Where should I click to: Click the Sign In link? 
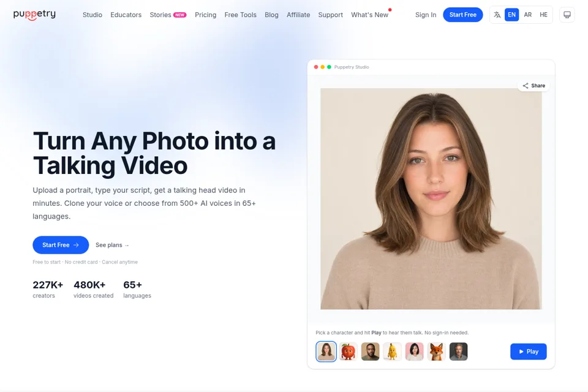point(426,15)
